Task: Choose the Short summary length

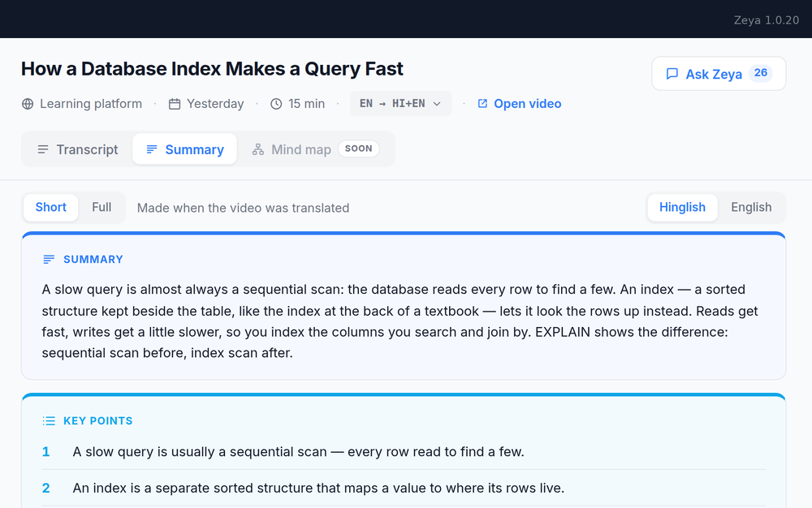Action: click(50, 208)
